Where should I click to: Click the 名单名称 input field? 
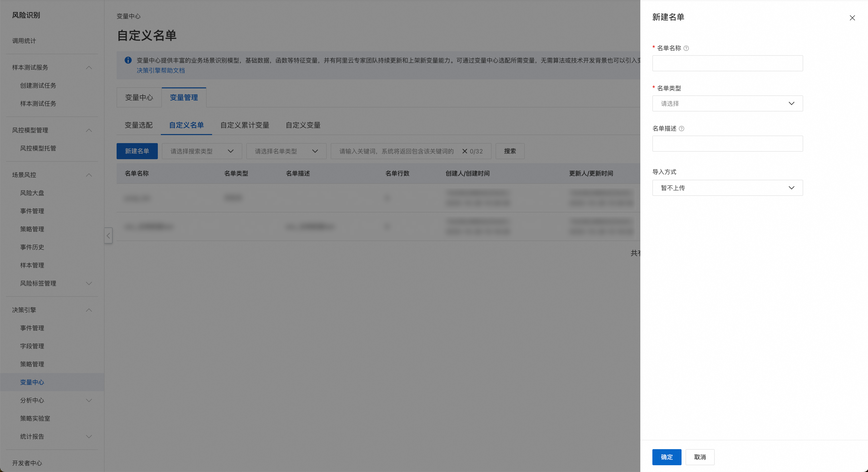coord(727,63)
